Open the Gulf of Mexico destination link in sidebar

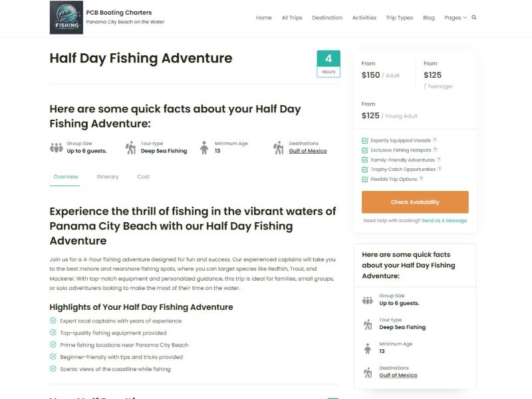pyautogui.click(x=398, y=375)
